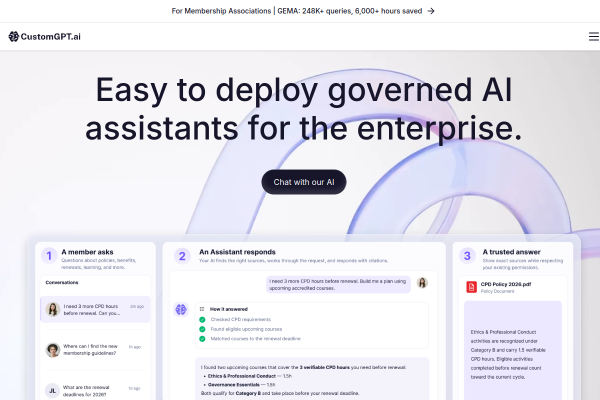The width and height of the screenshot is (600, 400).
Task: Click the Policy Document subtitle under the PDF name
Action: [x=497, y=291]
